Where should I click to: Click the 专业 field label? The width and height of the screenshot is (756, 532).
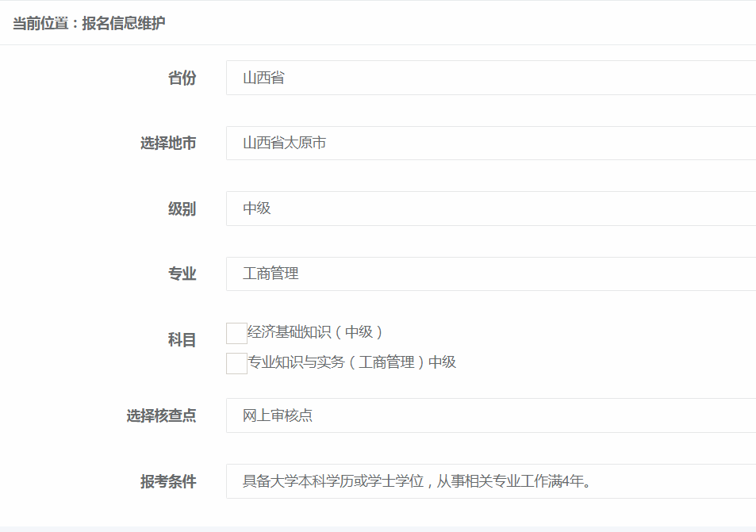click(x=182, y=274)
